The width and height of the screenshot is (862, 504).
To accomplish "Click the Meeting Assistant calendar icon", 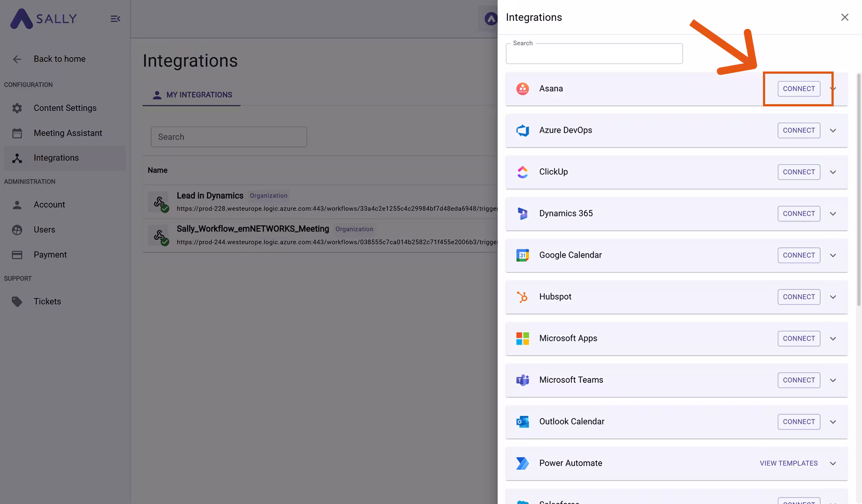I will [17, 133].
